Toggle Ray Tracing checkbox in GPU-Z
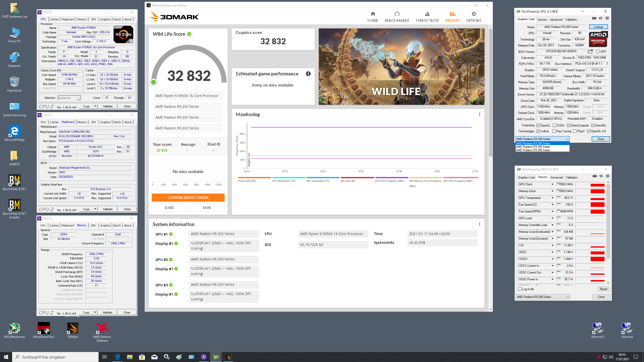644x362 pixels. coord(554,131)
